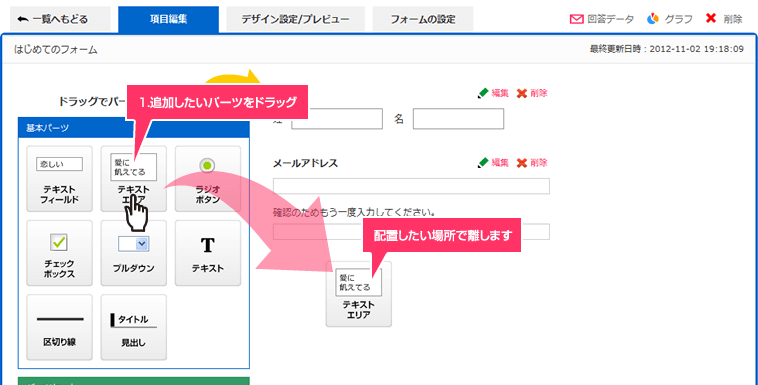Select the 項目編集 tab
Image resolution: width=758 pixels, height=385 pixels.
pos(168,19)
